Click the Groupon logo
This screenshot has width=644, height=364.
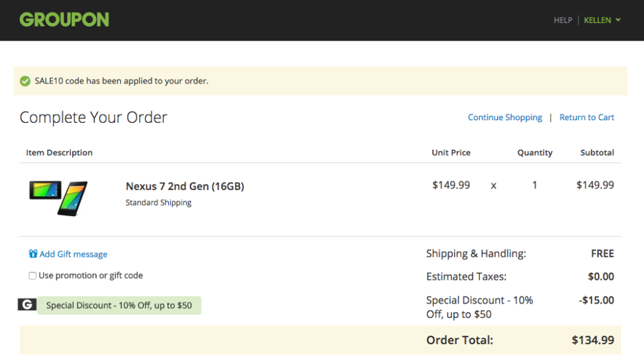(x=64, y=20)
